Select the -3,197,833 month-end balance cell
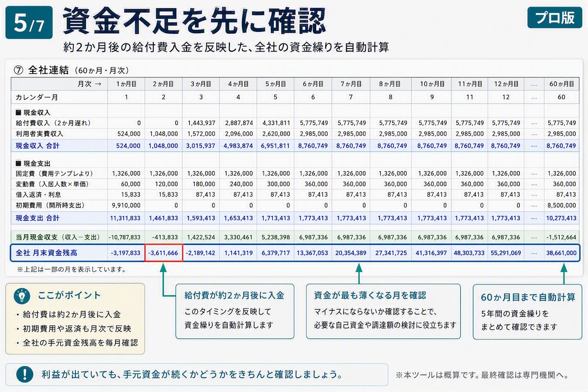This screenshot has height=392, width=588. (126, 253)
